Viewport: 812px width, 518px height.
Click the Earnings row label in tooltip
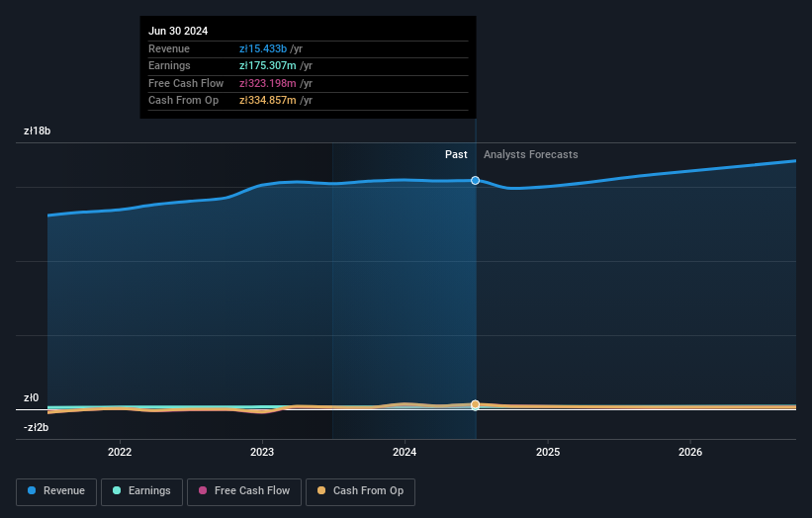pos(169,65)
